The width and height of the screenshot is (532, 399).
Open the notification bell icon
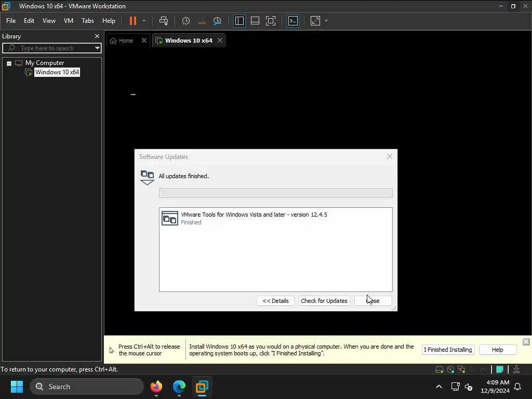(x=518, y=387)
